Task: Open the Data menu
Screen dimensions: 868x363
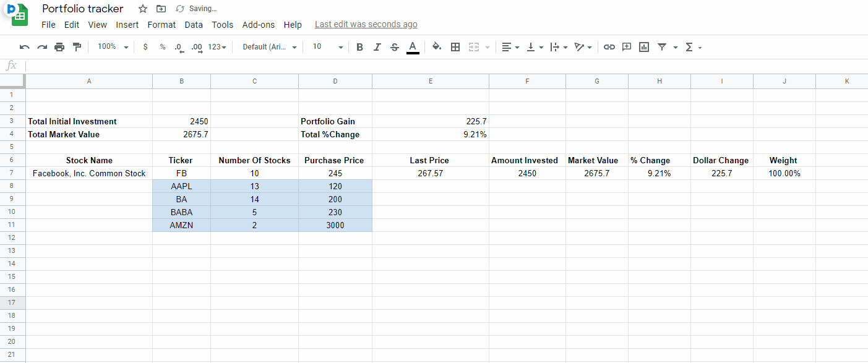Action: [x=194, y=25]
